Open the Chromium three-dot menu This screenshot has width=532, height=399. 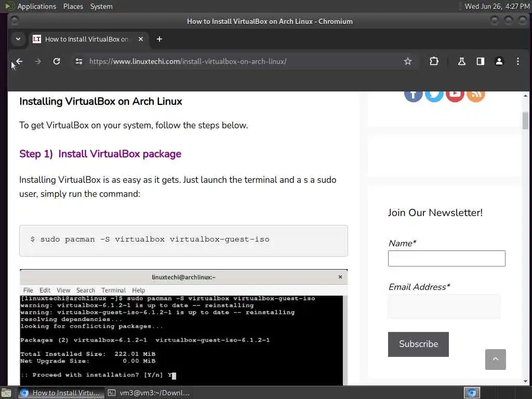pyautogui.click(x=518, y=61)
